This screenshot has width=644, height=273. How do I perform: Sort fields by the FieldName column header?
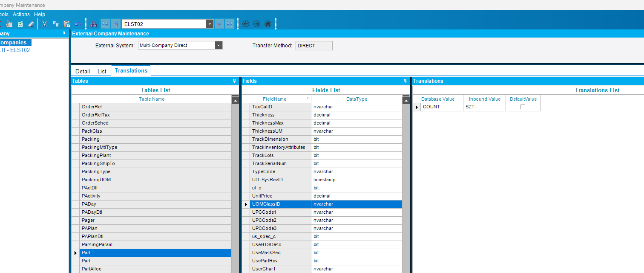tap(274, 99)
